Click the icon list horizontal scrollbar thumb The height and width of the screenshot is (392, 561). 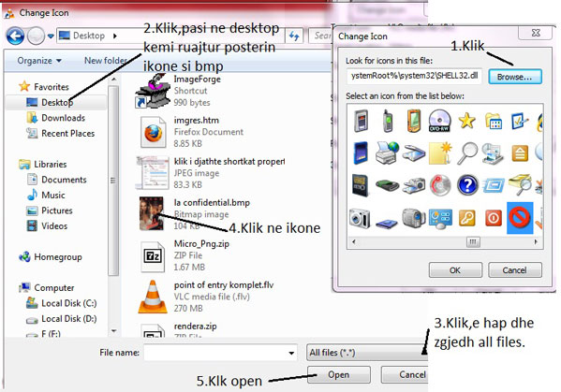(x=473, y=242)
